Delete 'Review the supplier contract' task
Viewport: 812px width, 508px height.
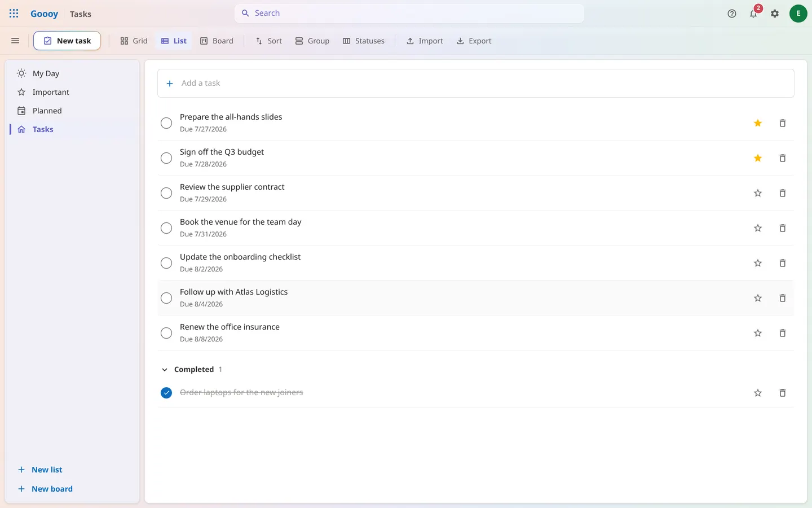pos(783,193)
